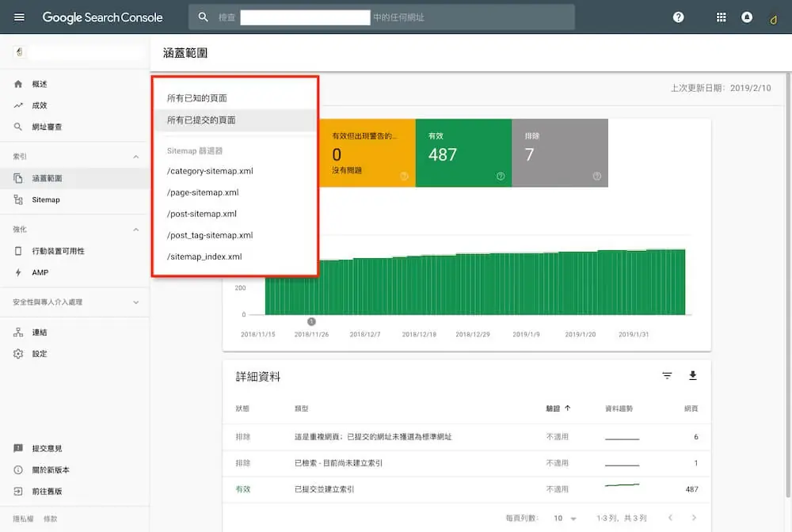
Task: Open the help question mark icon
Action: [x=679, y=17]
